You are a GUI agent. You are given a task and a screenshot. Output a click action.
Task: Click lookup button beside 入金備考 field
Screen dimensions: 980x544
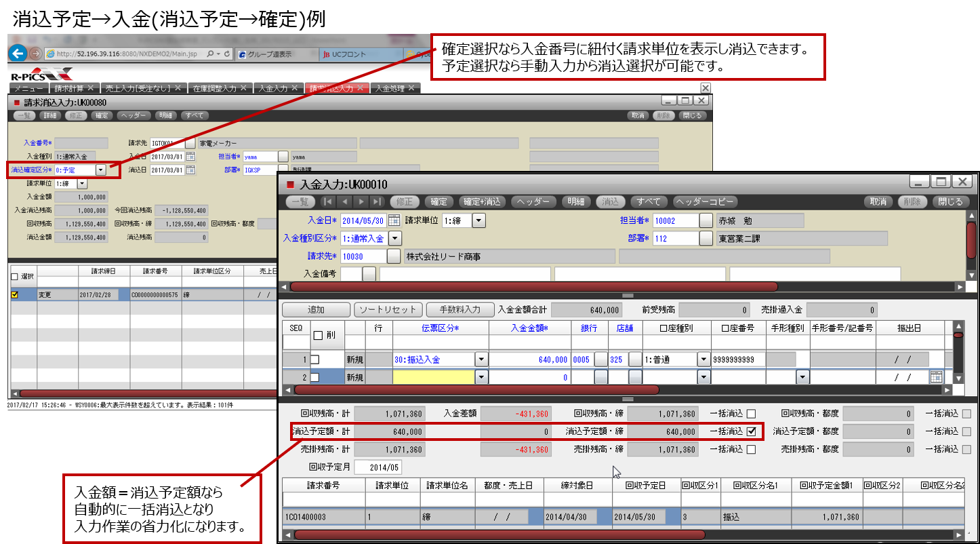pyautogui.click(x=369, y=274)
